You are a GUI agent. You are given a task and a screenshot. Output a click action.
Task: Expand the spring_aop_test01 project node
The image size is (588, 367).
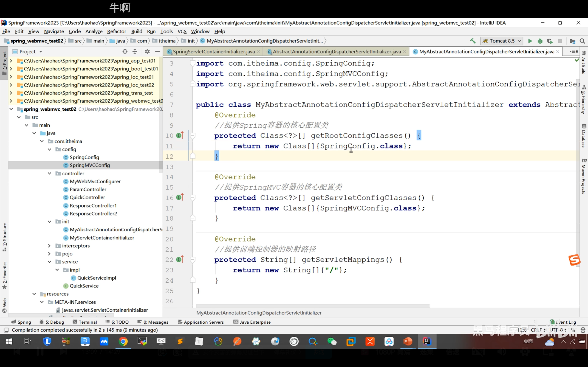pyautogui.click(x=11, y=61)
